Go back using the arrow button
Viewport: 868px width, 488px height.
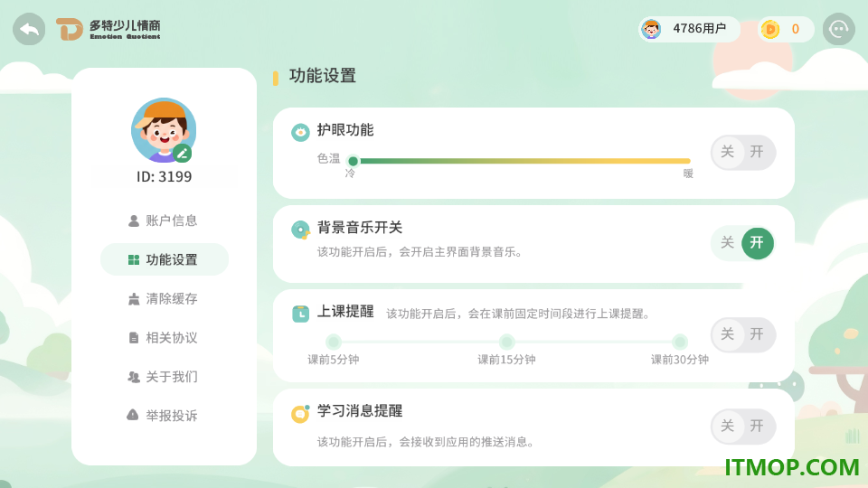click(x=29, y=29)
